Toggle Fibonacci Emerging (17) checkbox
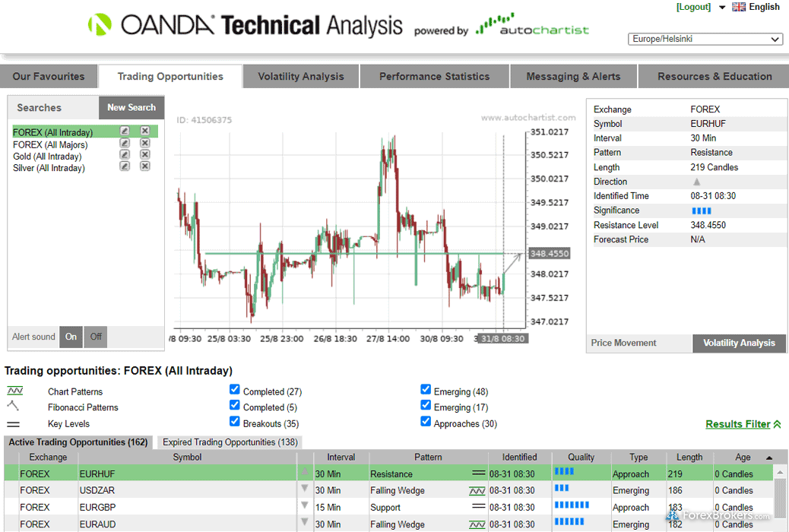The height and width of the screenshot is (532, 789). coord(426,404)
